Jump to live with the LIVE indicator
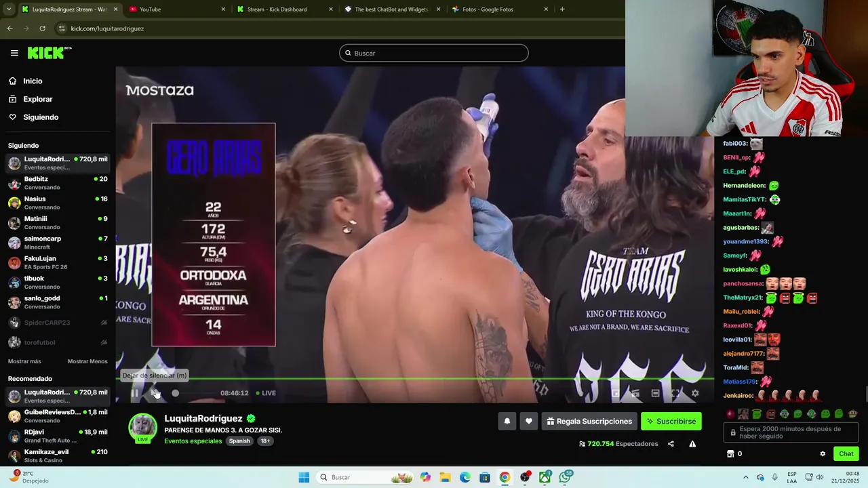868x488 pixels. (x=266, y=393)
